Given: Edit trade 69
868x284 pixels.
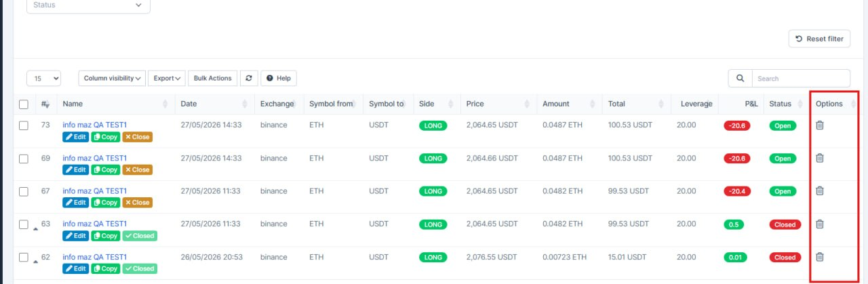Looking at the screenshot, I should (x=76, y=169).
